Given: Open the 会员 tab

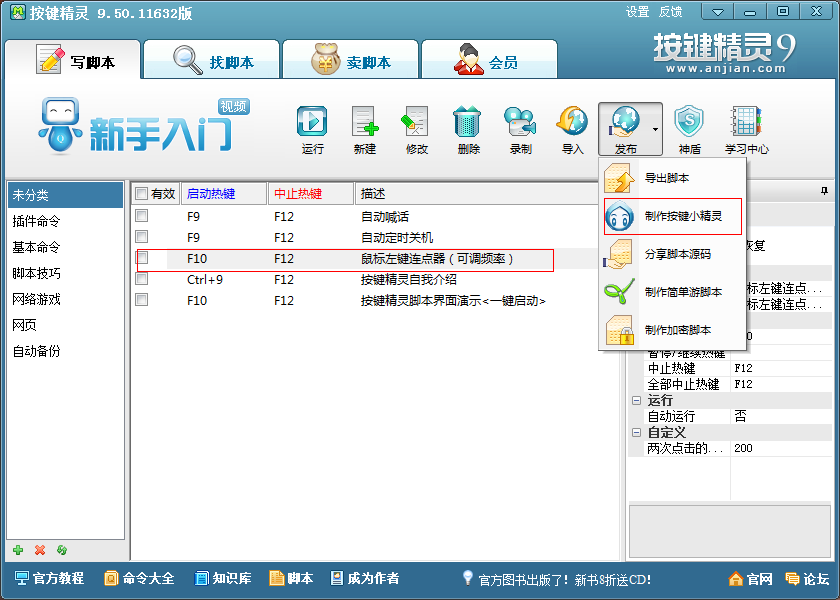Looking at the screenshot, I should [489, 60].
